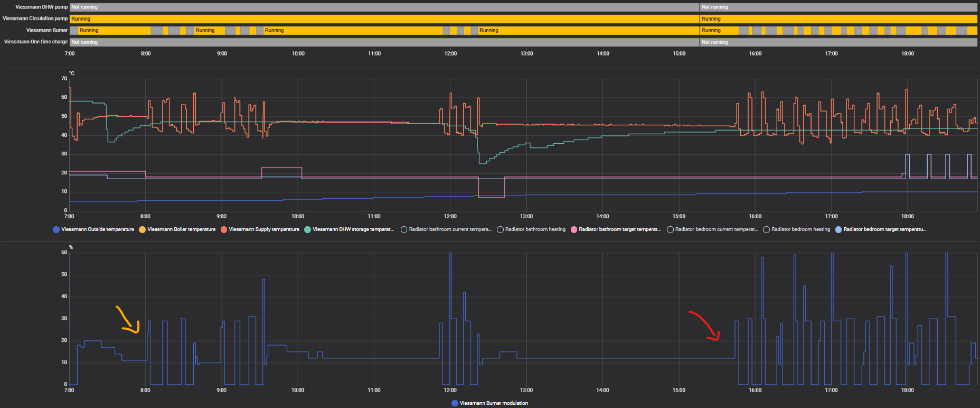Click the Viessmann One-time charge row label
Viewport: 980px width, 408px height.
36,42
